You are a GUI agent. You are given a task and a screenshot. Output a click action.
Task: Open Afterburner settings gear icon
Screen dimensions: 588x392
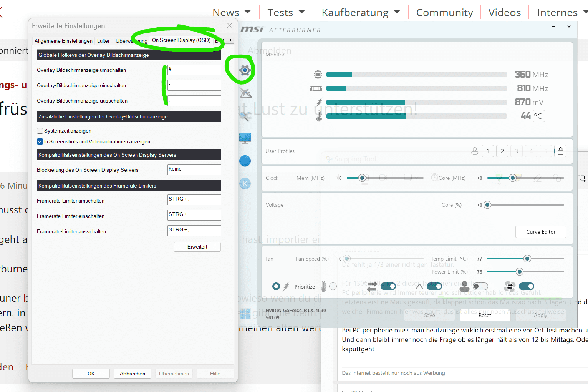tap(245, 70)
